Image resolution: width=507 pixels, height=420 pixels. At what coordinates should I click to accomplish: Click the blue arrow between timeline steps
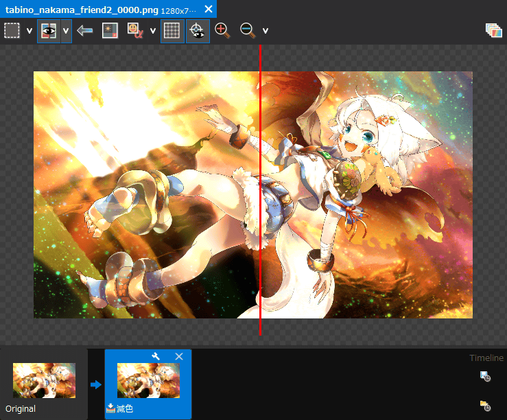[96, 384]
